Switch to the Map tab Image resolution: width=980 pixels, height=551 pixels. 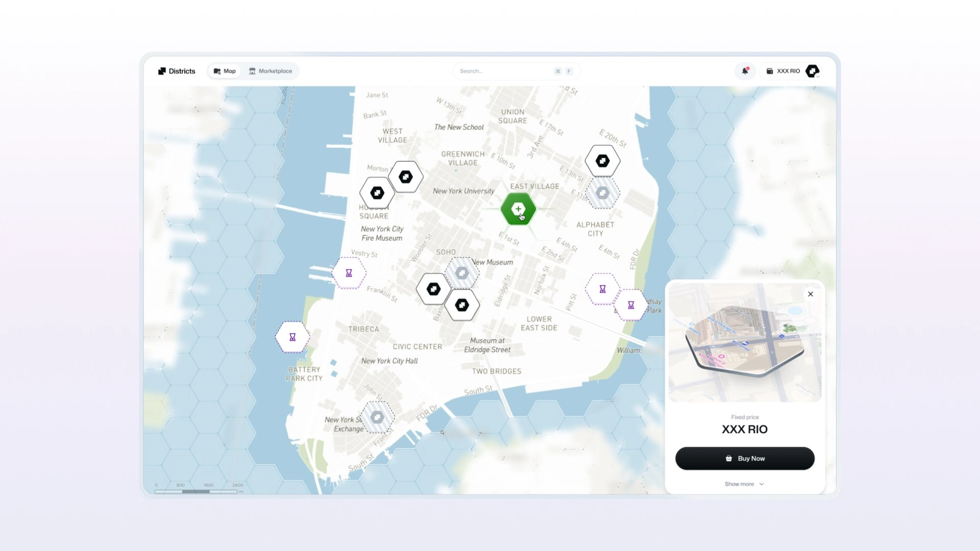click(x=225, y=71)
